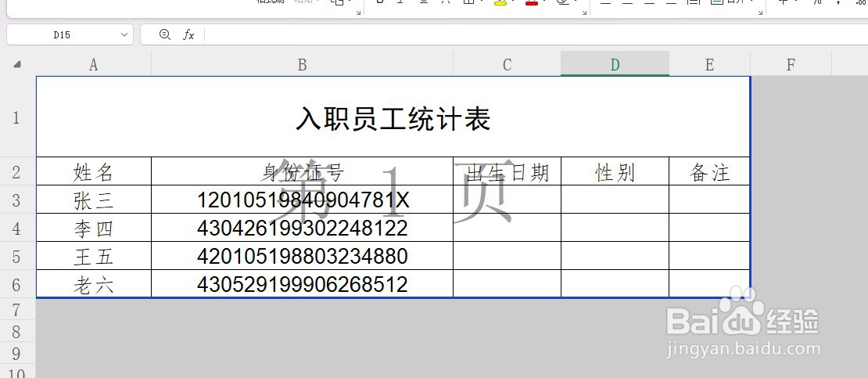Select row 7 header
The image size is (868, 378).
(16, 309)
